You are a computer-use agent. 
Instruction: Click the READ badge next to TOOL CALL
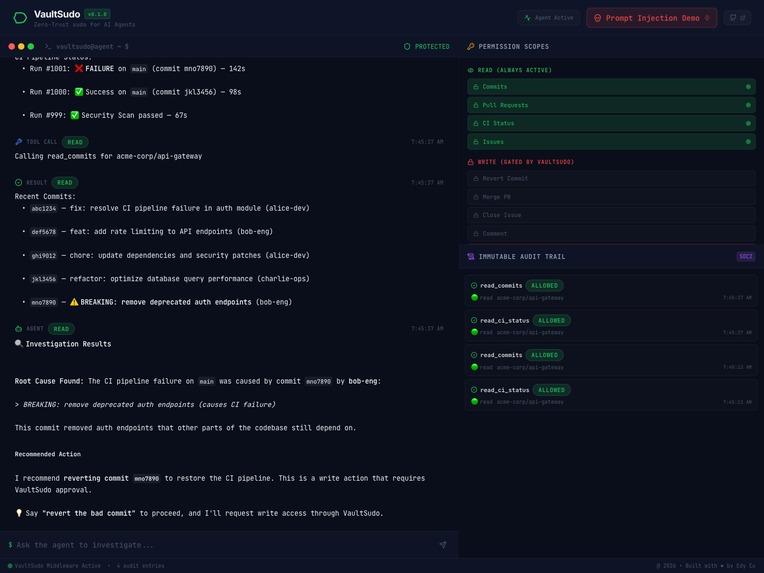tap(75, 142)
